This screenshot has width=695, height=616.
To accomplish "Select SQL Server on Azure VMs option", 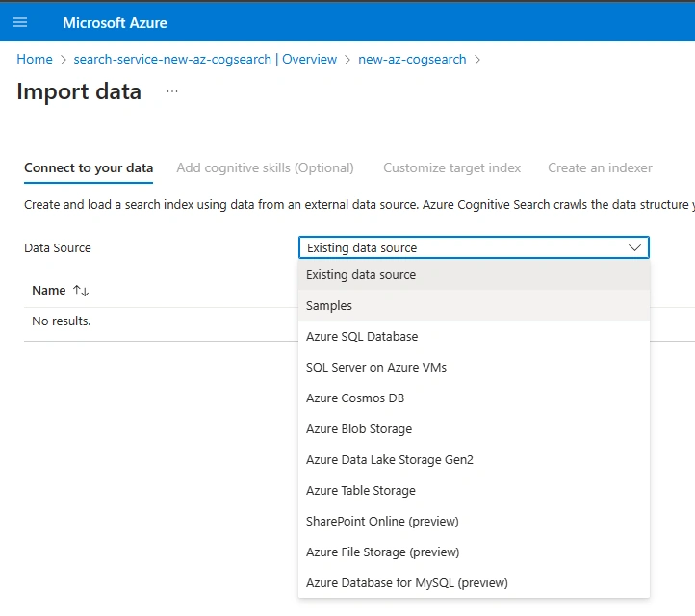I will pos(474,367).
